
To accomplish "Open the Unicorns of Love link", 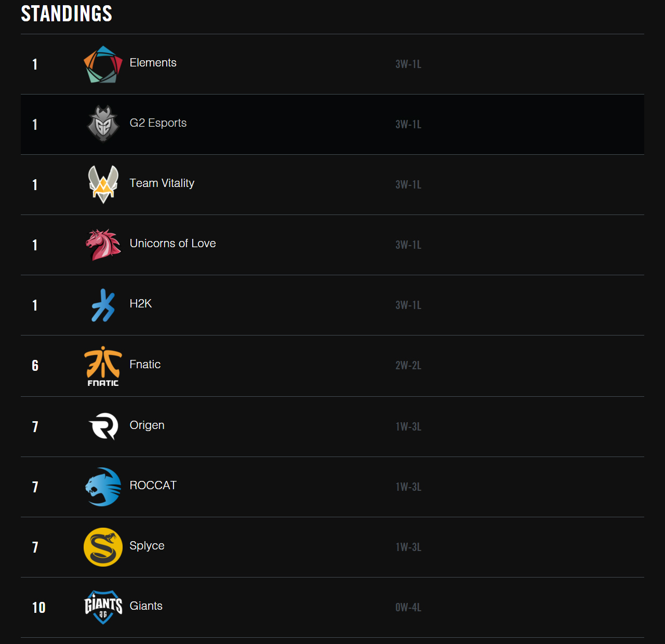I will pyautogui.click(x=172, y=244).
